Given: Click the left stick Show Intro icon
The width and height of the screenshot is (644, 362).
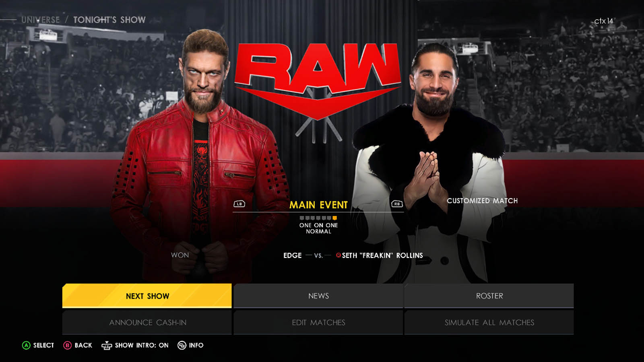Looking at the screenshot, I should tap(106, 345).
